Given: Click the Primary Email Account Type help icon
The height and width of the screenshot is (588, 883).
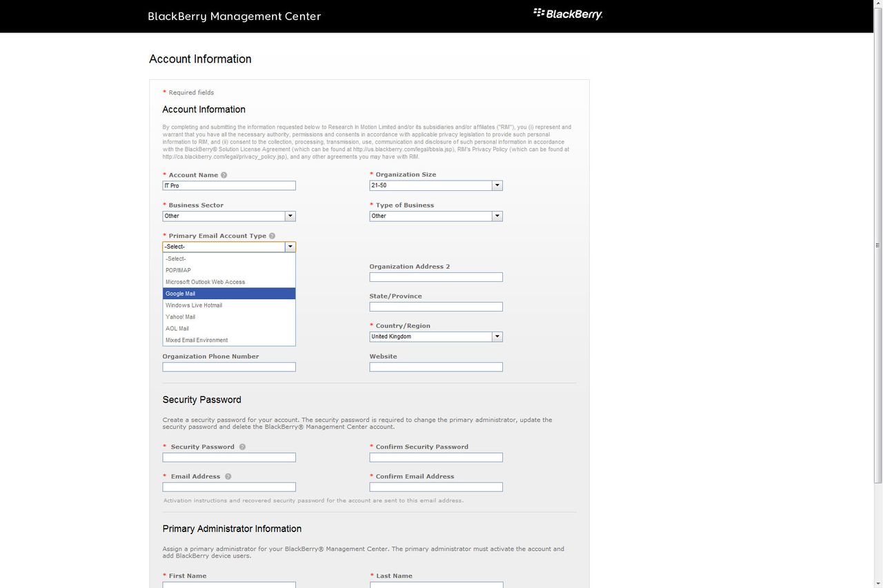Looking at the screenshot, I should 272,236.
